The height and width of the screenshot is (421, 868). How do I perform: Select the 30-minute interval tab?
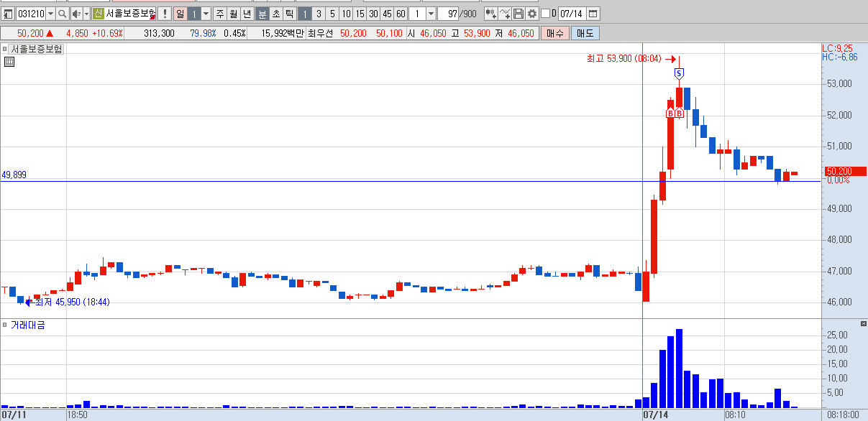[x=373, y=14]
